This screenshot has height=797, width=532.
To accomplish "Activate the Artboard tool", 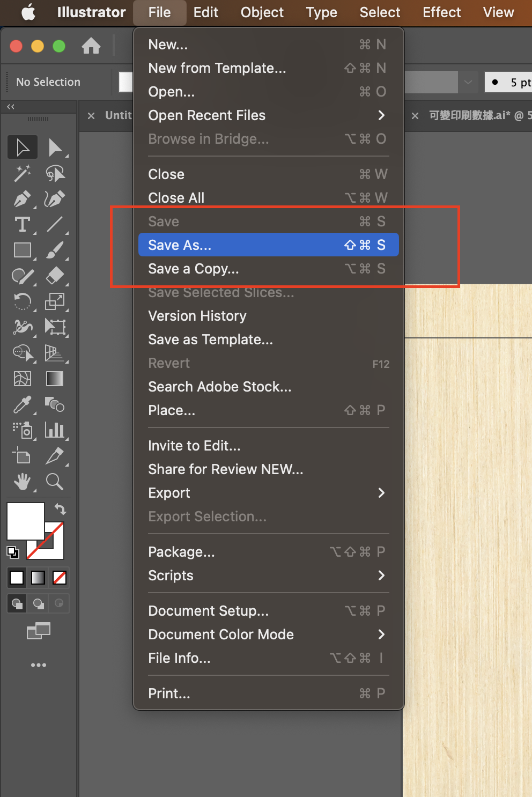I will click(x=23, y=456).
